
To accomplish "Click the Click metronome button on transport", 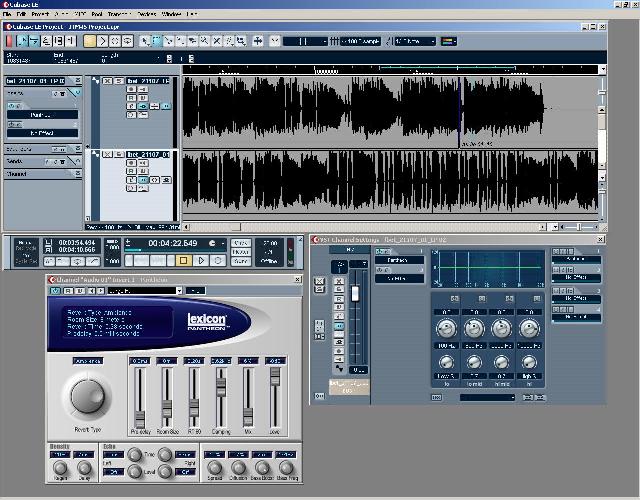I will click(240, 243).
